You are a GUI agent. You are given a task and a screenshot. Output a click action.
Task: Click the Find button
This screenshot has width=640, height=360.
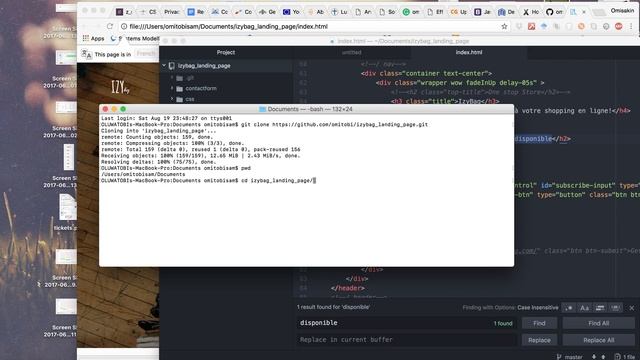(x=539, y=323)
